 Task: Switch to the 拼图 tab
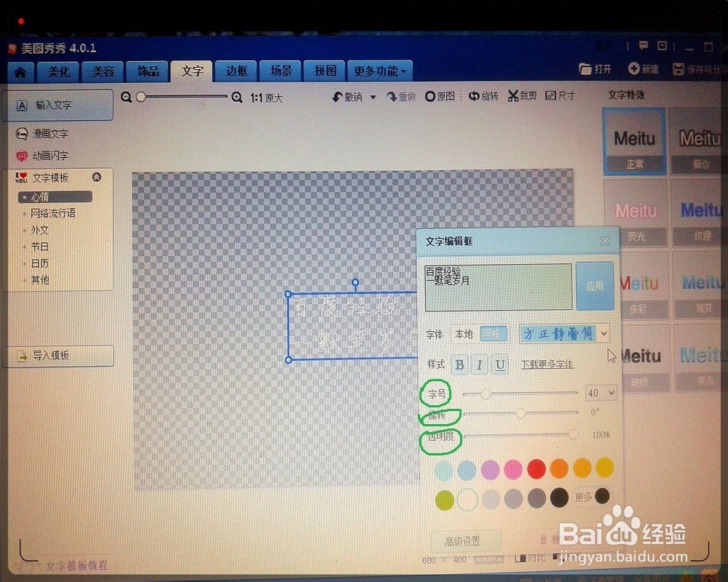point(325,71)
